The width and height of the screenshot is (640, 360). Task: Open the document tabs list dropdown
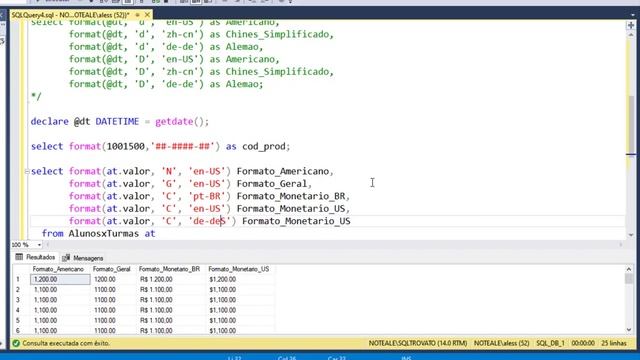point(632,15)
